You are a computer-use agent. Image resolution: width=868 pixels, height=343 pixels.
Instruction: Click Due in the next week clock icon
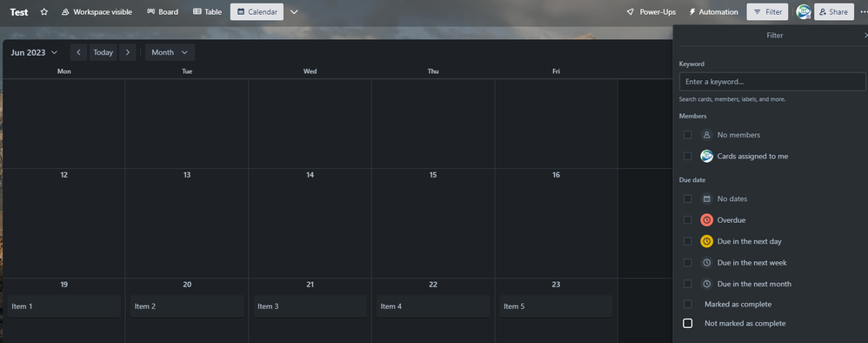706,263
